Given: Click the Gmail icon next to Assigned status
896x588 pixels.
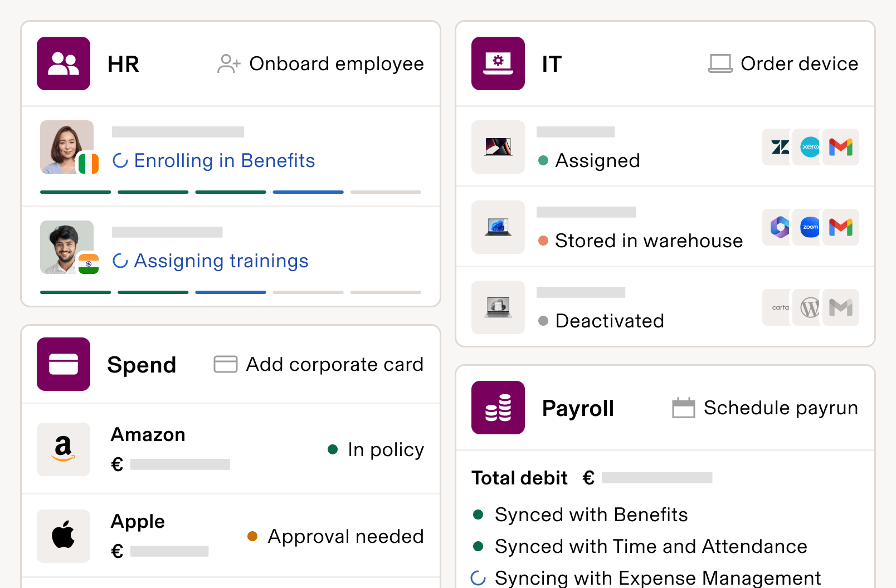Looking at the screenshot, I should click(840, 147).
